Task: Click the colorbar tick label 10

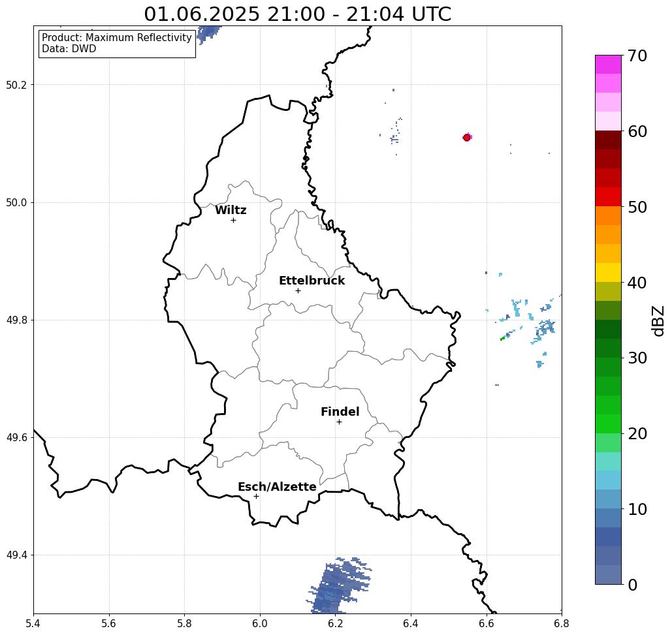Action: point(637,509)
